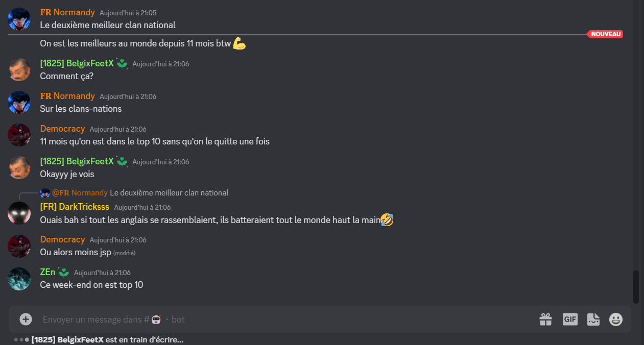This screenshot has width=644, height=345.
Task: Click the [FR] DarkTricksss username
Action: (x=75, y=207)
